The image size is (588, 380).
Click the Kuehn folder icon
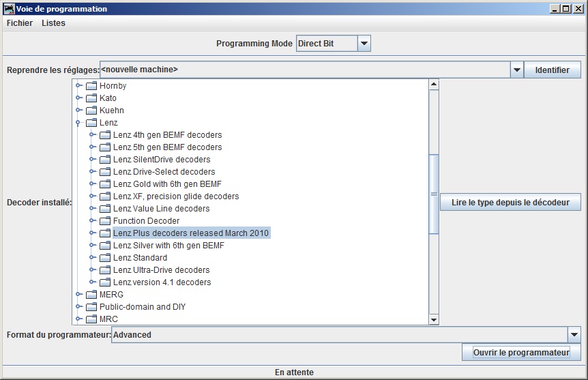[x=91, y=111]
